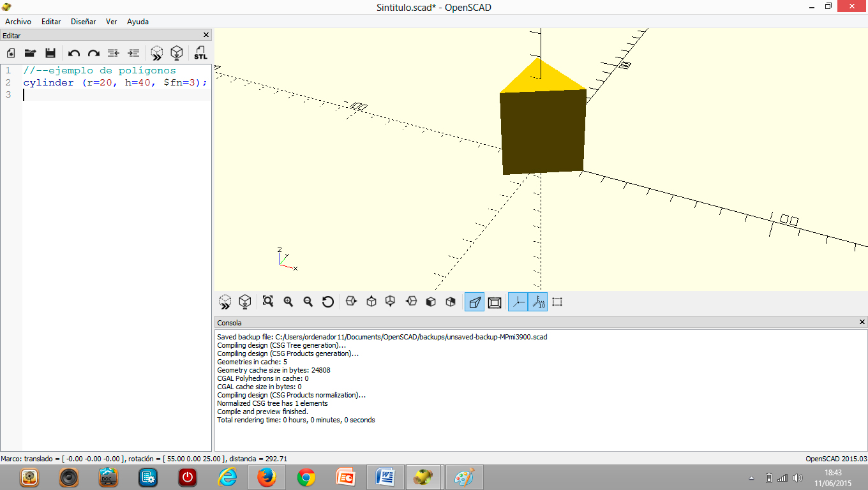Image resolution: width=868 pixels, height=490 pixels.
Task: Close the Consola panel
Action: [862, 322]
